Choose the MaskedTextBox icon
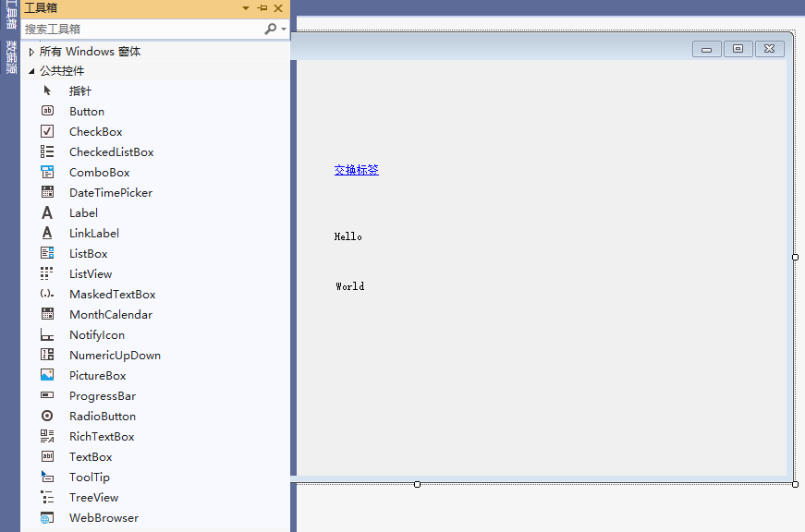This screenshot has height=532, width=805. [x=47, y=294]
